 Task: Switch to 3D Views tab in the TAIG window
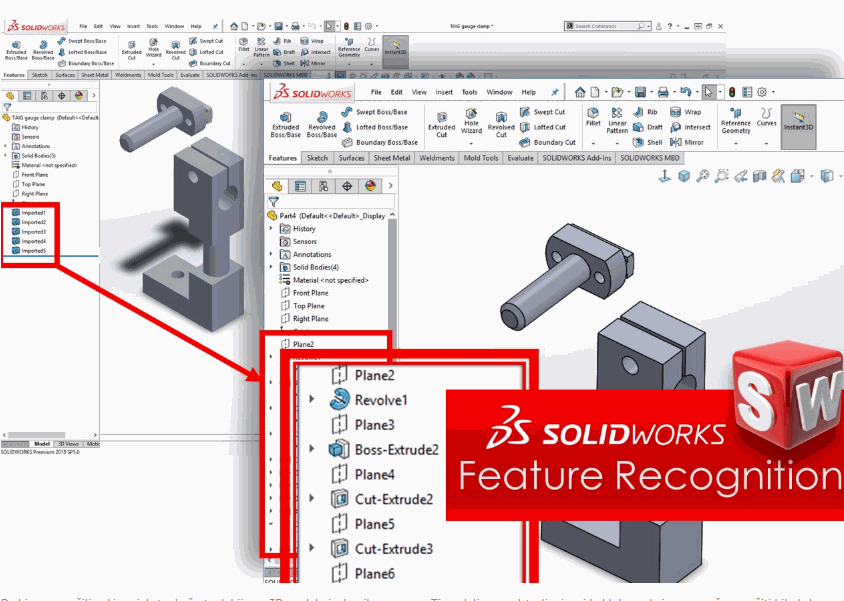point(68,444)
